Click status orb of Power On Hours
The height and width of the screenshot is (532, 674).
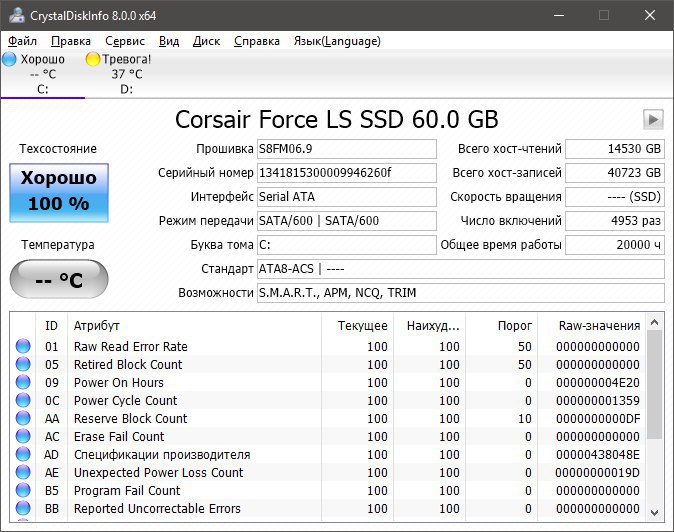click(x=23, y=382)
